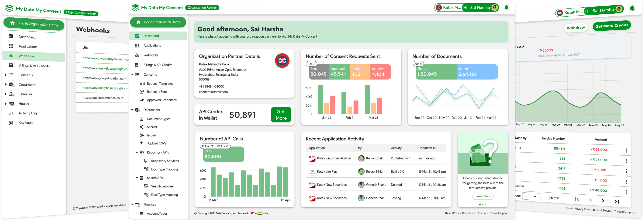The image size is (644, 221).
Task: Select the second carousel dot on documentation card
Action: click(483, 204)
